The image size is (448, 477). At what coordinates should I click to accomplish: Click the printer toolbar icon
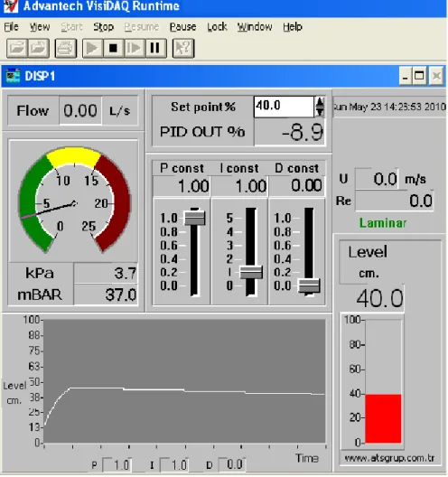(65, 48)
